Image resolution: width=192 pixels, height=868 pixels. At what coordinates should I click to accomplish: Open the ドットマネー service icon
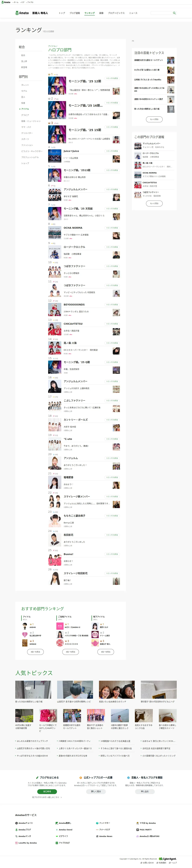point(97,823)
